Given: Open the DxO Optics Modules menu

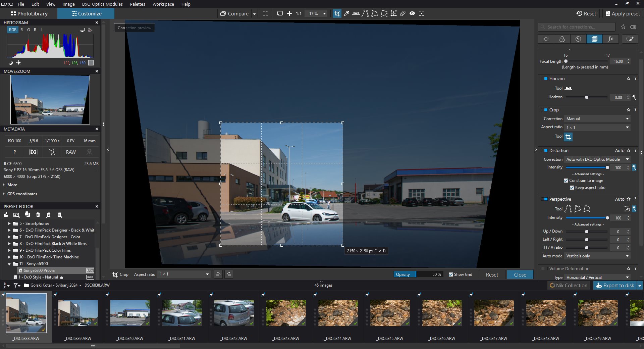Looking at the screenshot, I should coord(102,4).
